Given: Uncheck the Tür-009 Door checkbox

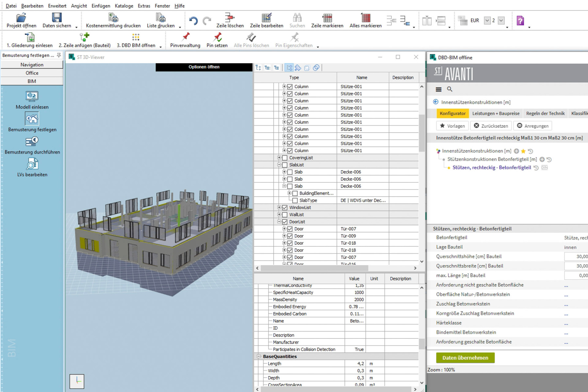Looking at the screenshot, I should coord(290,236).
